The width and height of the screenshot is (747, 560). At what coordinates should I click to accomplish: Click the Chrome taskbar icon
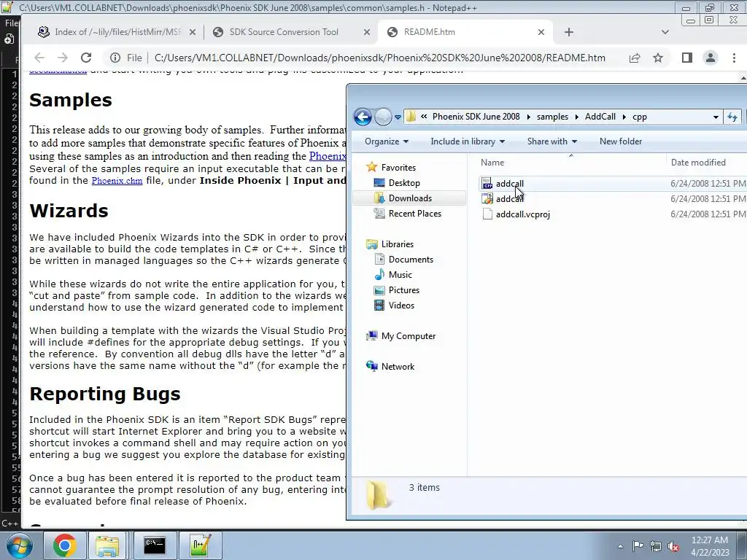pyautogui.click(x=64, y=545)
